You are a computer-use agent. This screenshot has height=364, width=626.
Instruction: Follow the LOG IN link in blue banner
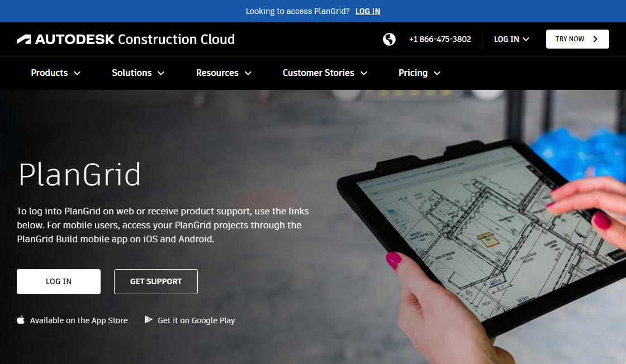(368, 11)
